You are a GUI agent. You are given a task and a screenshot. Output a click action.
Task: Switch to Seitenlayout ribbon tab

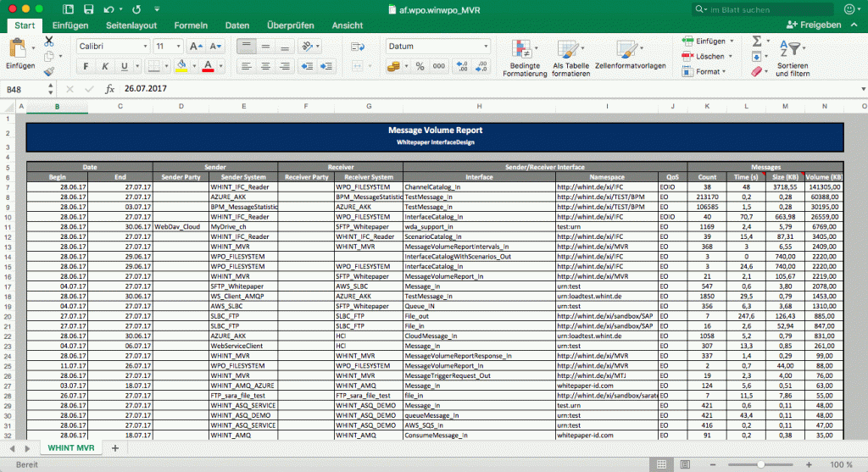pos(131,25)
